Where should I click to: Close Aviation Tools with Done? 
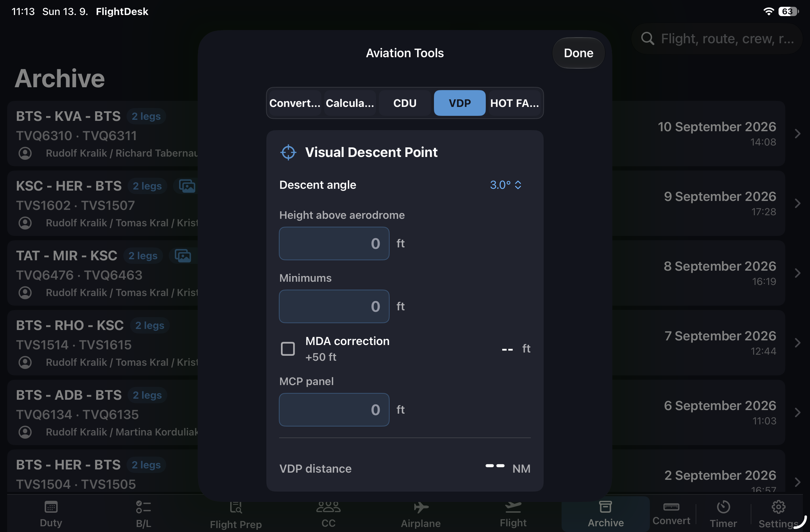click(578, 53)
